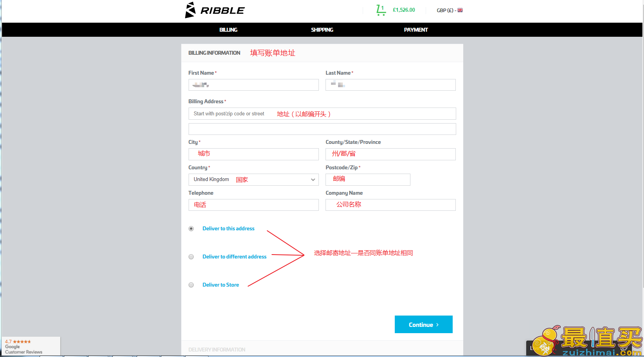Click the Telephone input field

pos(254,205)
